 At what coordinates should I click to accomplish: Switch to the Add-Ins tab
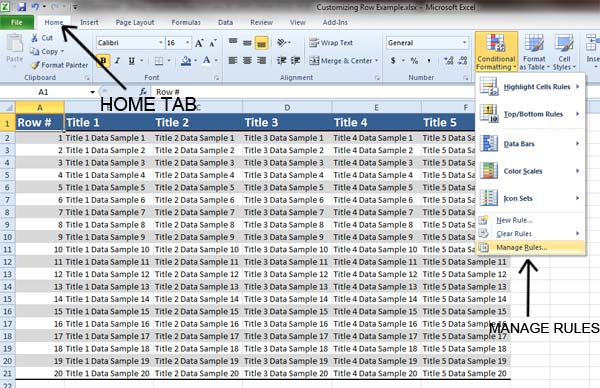point(335,22)
